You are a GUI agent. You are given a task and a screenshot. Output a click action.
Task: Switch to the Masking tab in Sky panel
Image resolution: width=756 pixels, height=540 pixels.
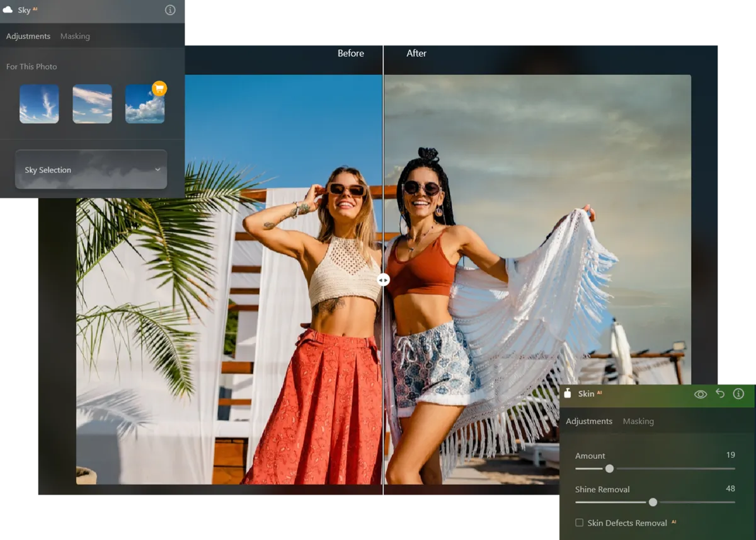click(75, 36)
